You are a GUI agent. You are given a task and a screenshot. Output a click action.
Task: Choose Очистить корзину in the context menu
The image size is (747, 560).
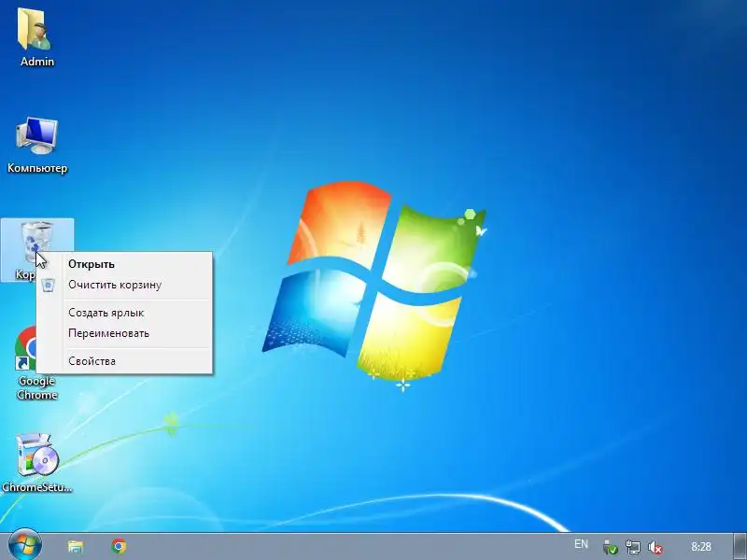tap(124, 285)
